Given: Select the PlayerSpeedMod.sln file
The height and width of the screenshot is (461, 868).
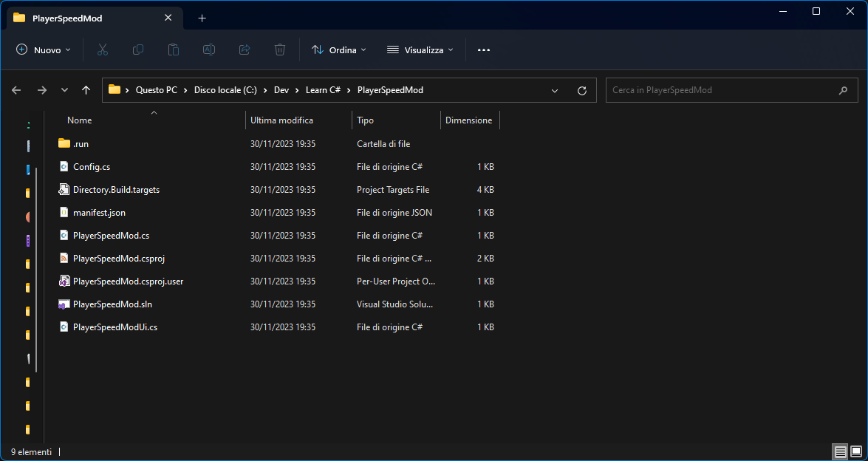Looking at the screenshot, I should [112, 304].
